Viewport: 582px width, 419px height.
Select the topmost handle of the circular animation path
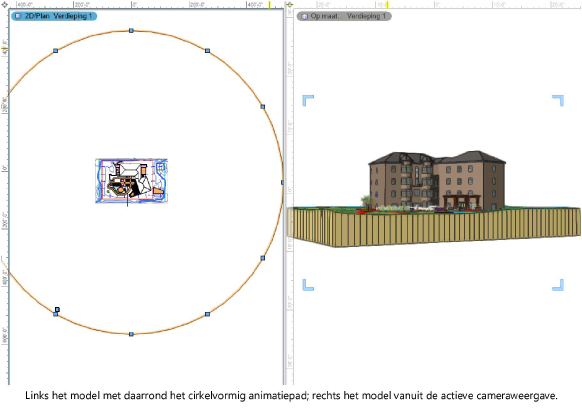(131, 30)
